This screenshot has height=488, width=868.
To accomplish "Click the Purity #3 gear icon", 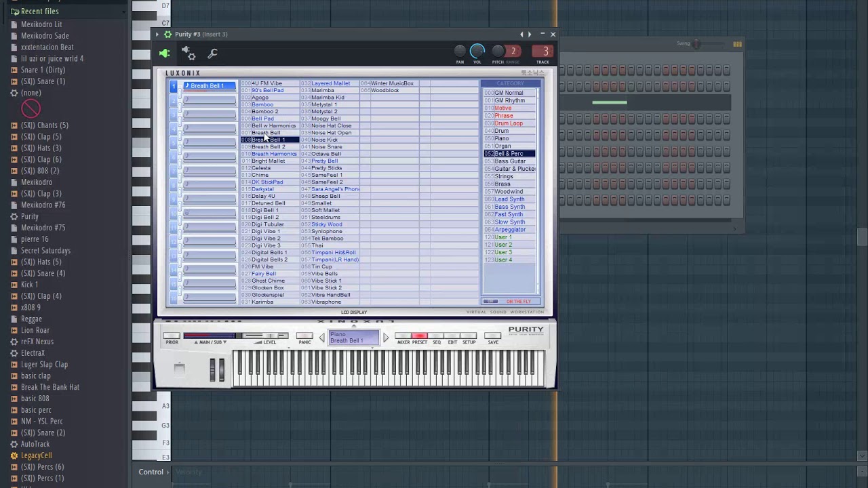I will 167,34.
